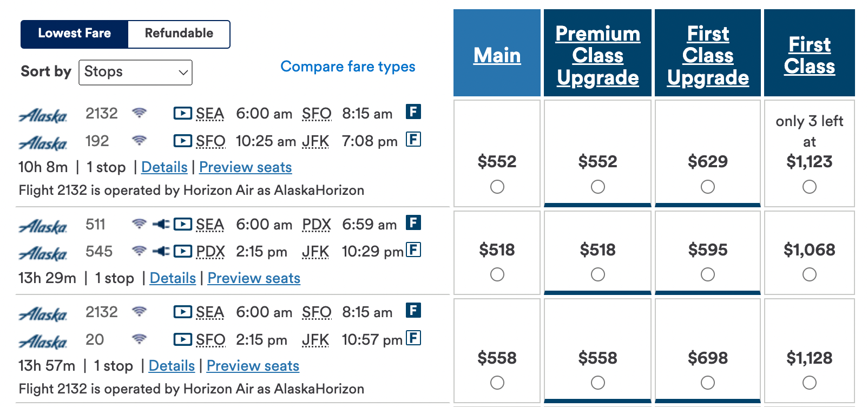
Task: Click the F food indicator on flight 192
Action: tap(413, 140)
